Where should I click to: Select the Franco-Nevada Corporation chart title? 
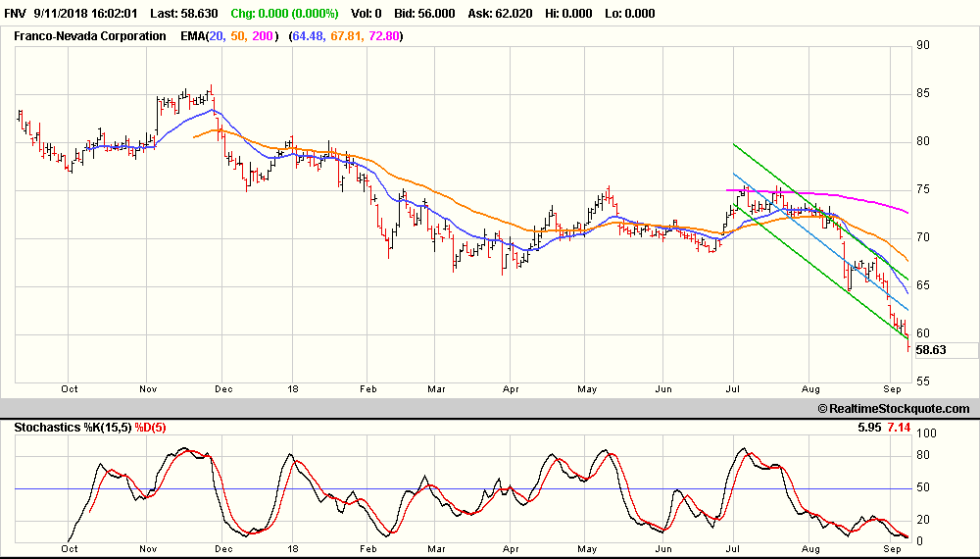[89, 36]
